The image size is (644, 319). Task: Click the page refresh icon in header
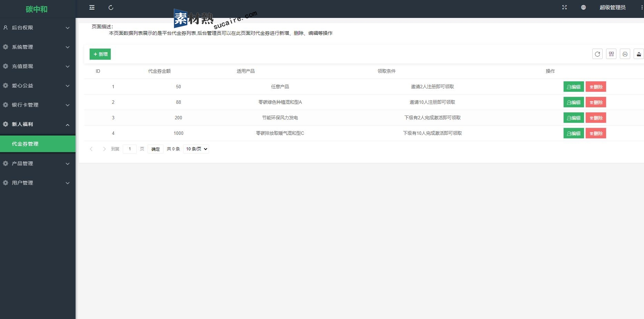pos(111,7)
